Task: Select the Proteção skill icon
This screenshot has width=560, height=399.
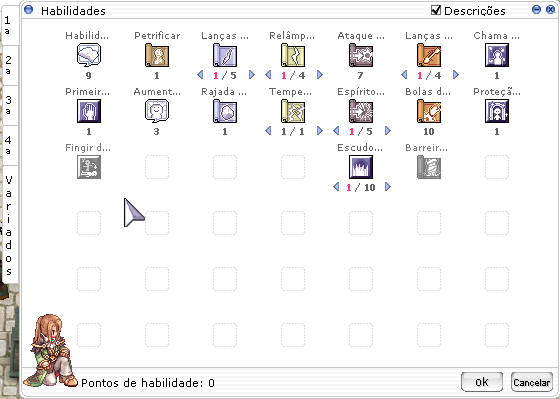Action: [x=497, y=111]
